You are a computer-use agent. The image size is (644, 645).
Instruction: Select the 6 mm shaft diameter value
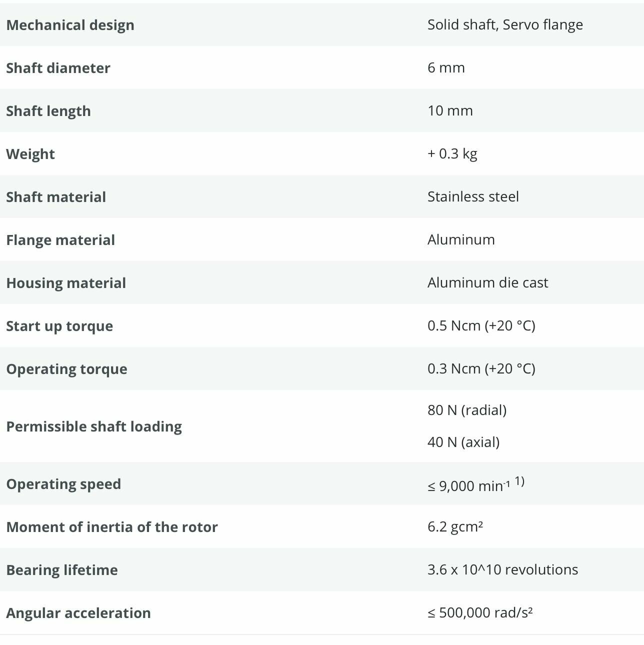point(446,68)
